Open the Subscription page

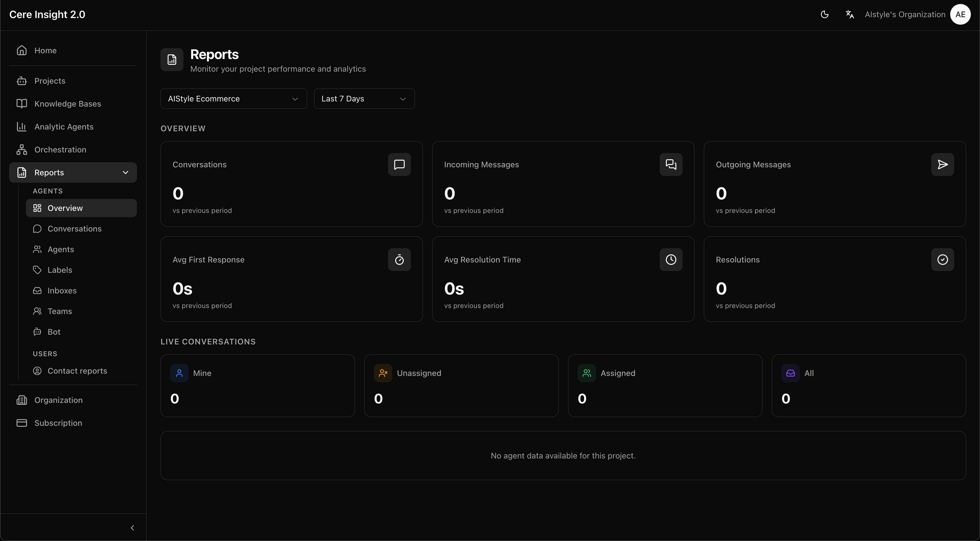58,423
